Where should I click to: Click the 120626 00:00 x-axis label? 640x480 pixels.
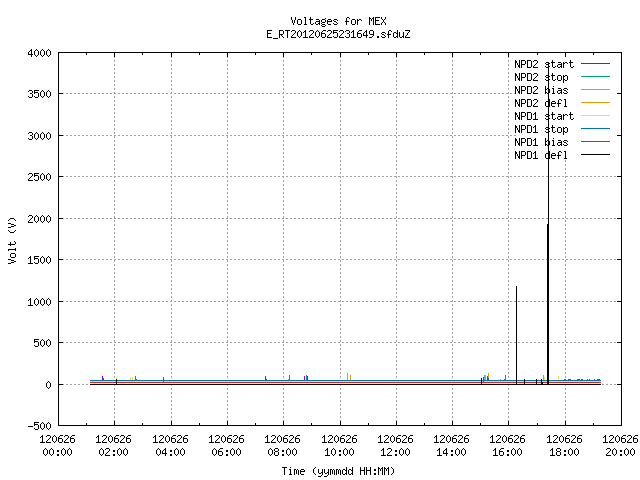[58, 446]
